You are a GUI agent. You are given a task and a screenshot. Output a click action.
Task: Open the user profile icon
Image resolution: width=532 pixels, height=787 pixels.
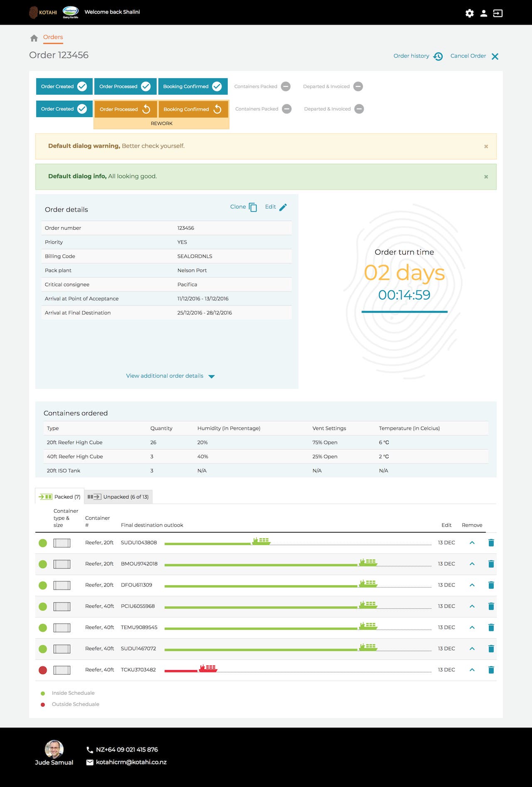(483, 13)
